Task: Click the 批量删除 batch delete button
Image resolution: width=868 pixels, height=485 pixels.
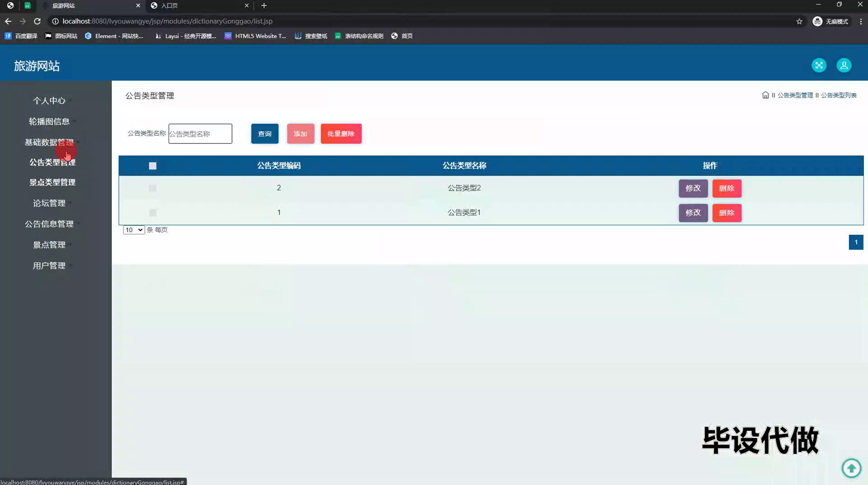Action: [x=341, y=133]
